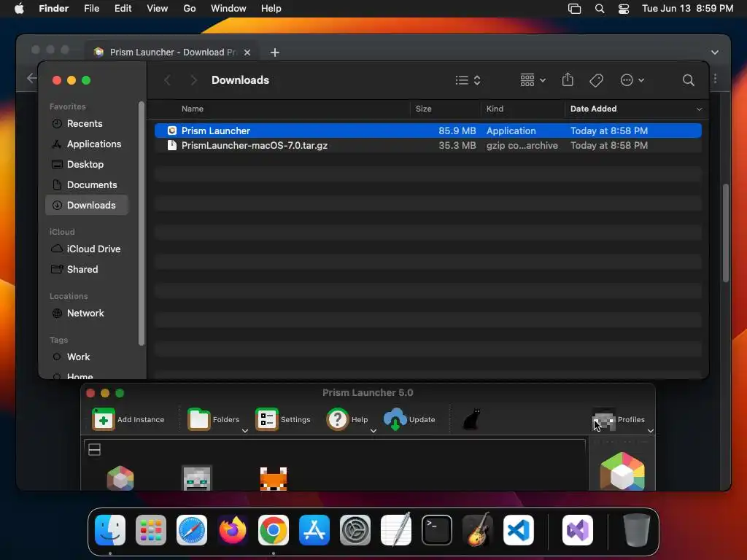747x560 pixels.
Task: Select the fox instance icon
Action: coord(274,478)
